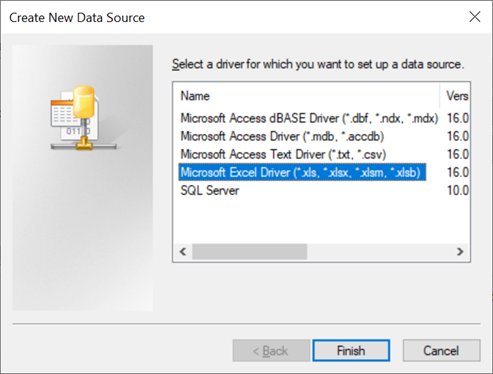Click the left scroll arrow of driver list
The width and height of the screenshot is (493, 374).
pos(183,252)
